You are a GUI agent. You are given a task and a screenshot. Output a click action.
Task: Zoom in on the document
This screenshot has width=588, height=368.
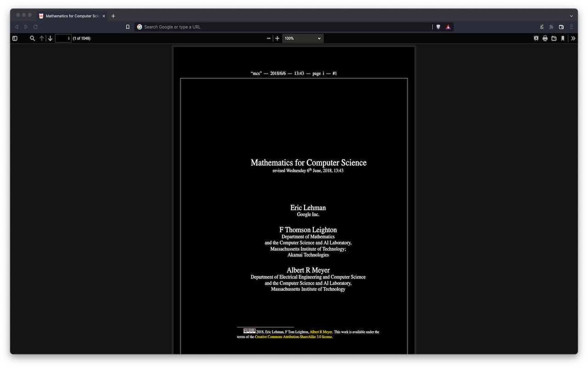pyautogui.click(x=277, y=38)
